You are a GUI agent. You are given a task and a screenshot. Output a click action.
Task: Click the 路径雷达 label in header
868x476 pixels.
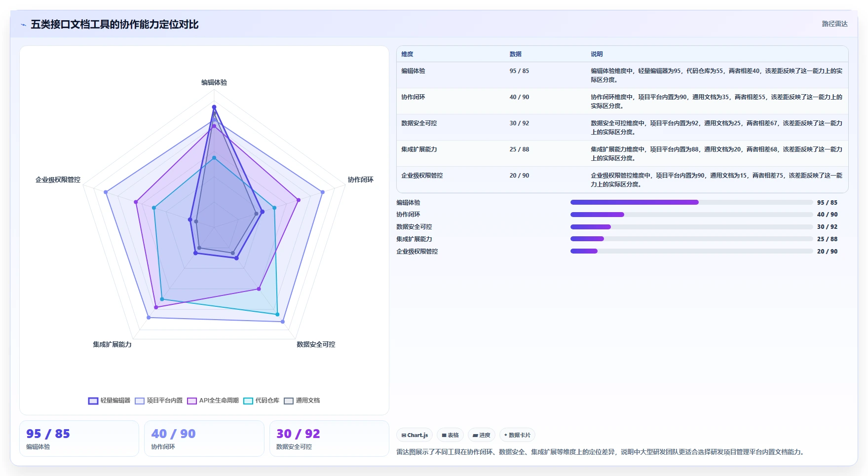(x=834, y=24)
